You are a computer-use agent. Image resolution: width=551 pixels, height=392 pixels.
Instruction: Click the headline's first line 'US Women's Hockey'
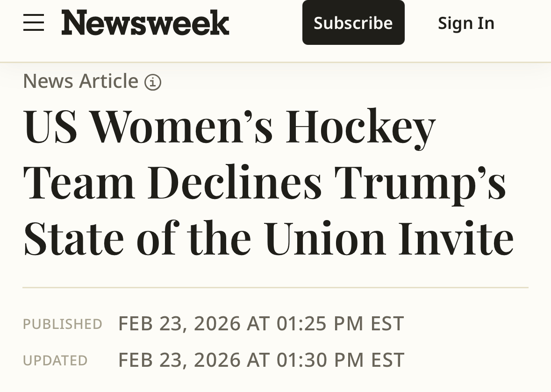(x=229, y=126)
